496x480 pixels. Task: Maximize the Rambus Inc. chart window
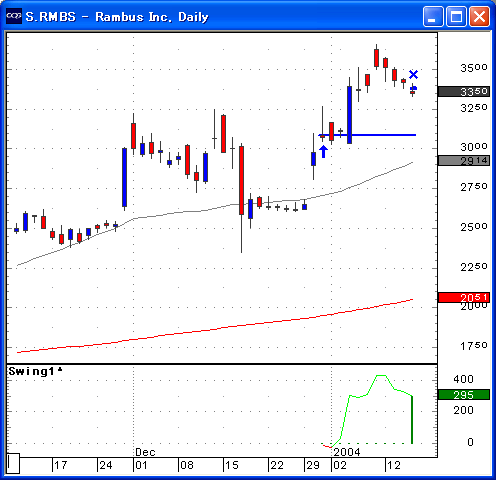pos(456,16)
